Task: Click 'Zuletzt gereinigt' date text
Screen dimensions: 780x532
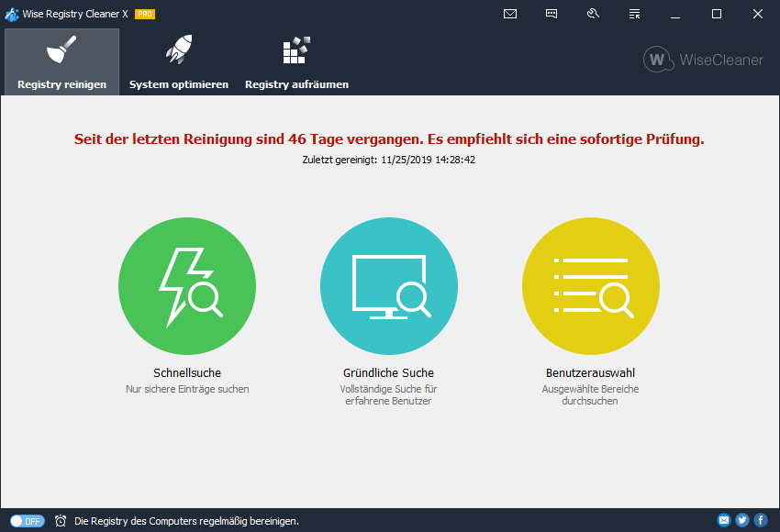Action: pos(388,160)
